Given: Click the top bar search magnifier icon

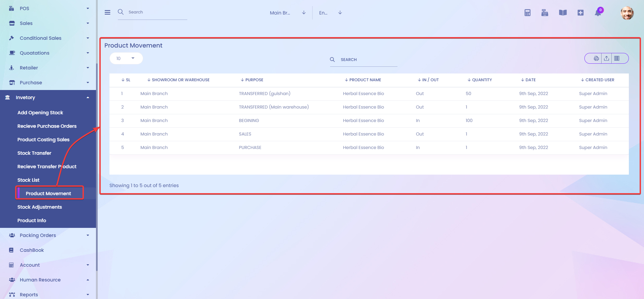Looking at the screenshot, I should coord(121,12).
